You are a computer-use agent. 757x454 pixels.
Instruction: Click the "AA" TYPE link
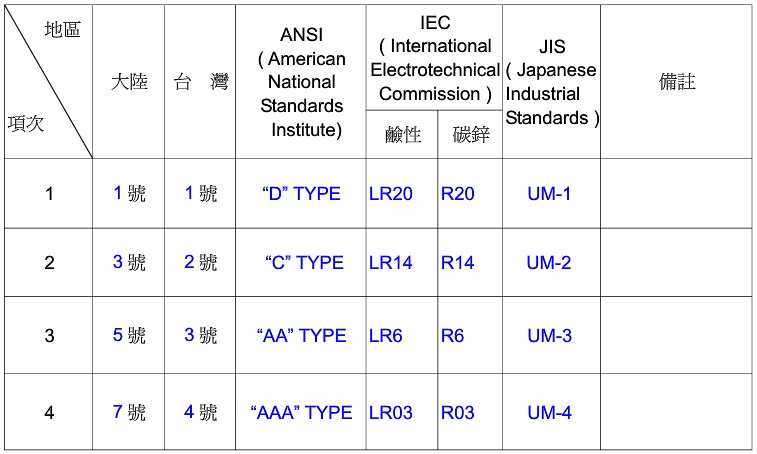301,336
